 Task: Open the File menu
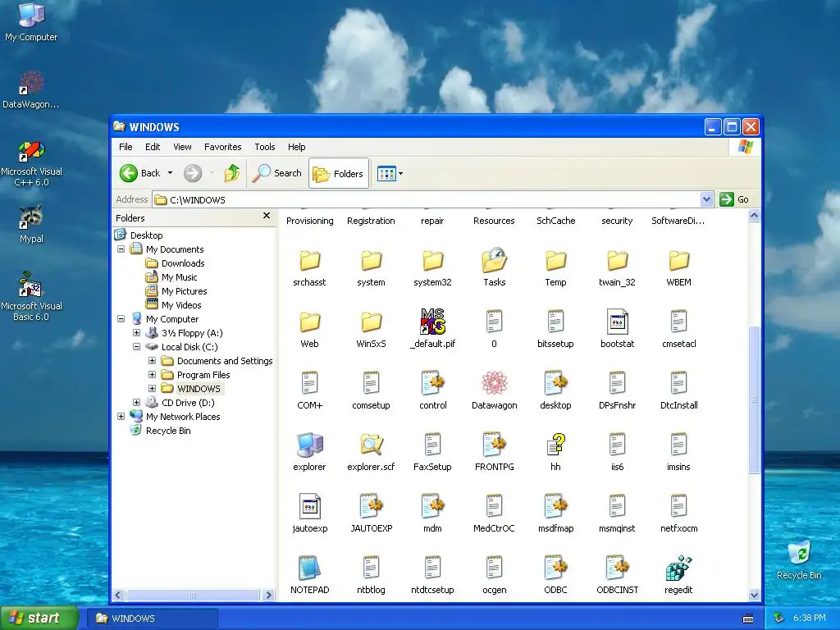[x=126, y=147]
